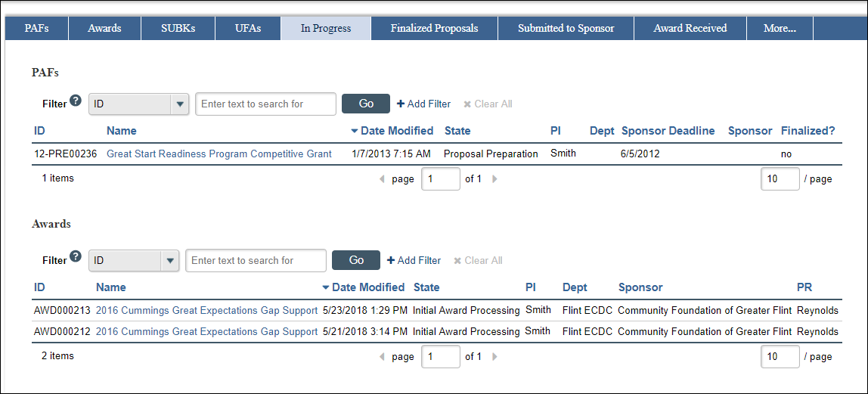Go to previous page arrow in PAFs table
The height and width of the screenshot is (394, 868).
tap(382, 179)
